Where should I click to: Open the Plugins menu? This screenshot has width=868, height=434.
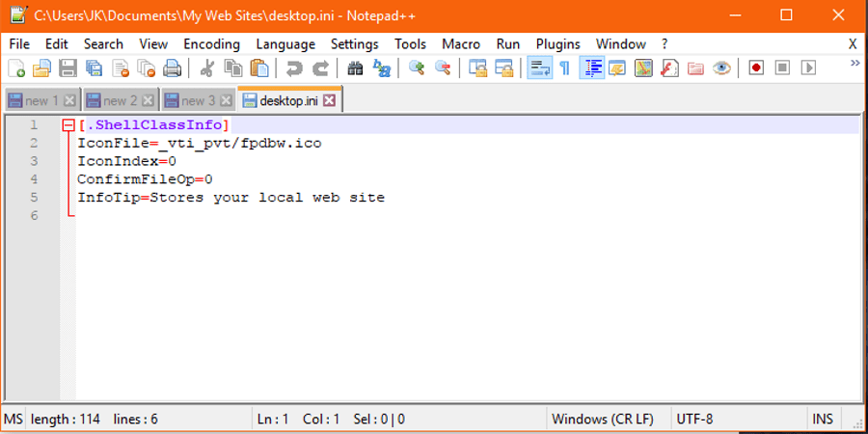pos(558,44)
